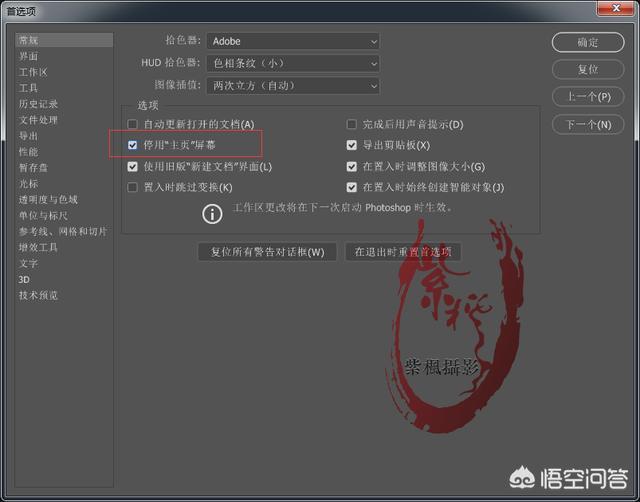Open 文件处理 preferences category

38,120
